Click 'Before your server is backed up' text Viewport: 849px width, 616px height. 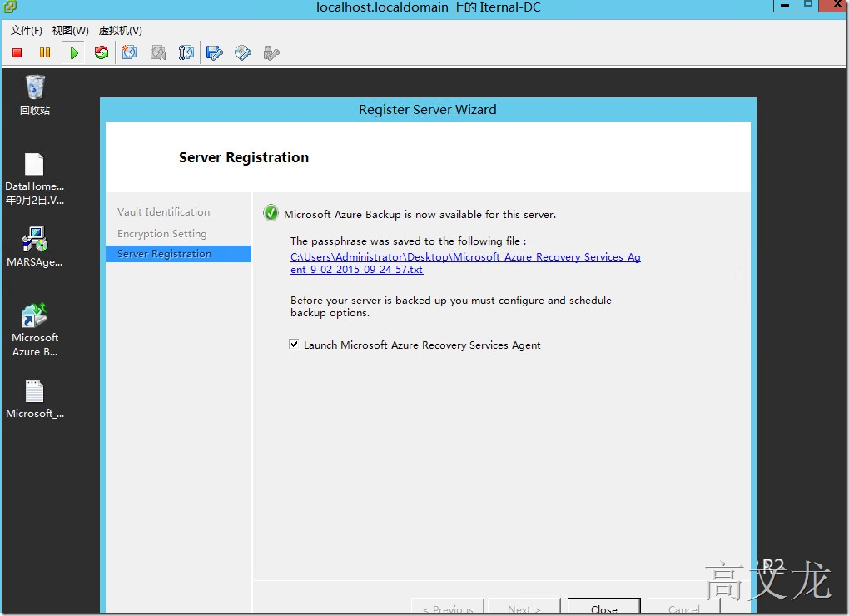click(451, 306)
